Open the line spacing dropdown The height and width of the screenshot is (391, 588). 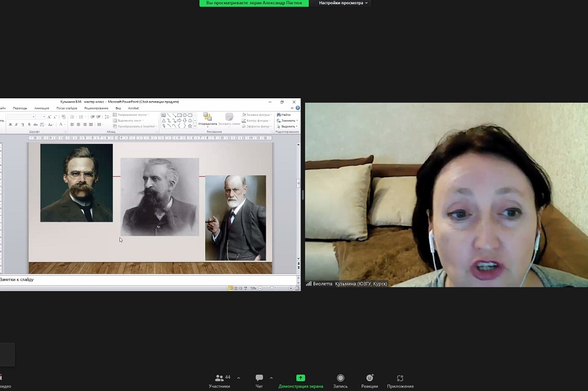coord(107,117)
